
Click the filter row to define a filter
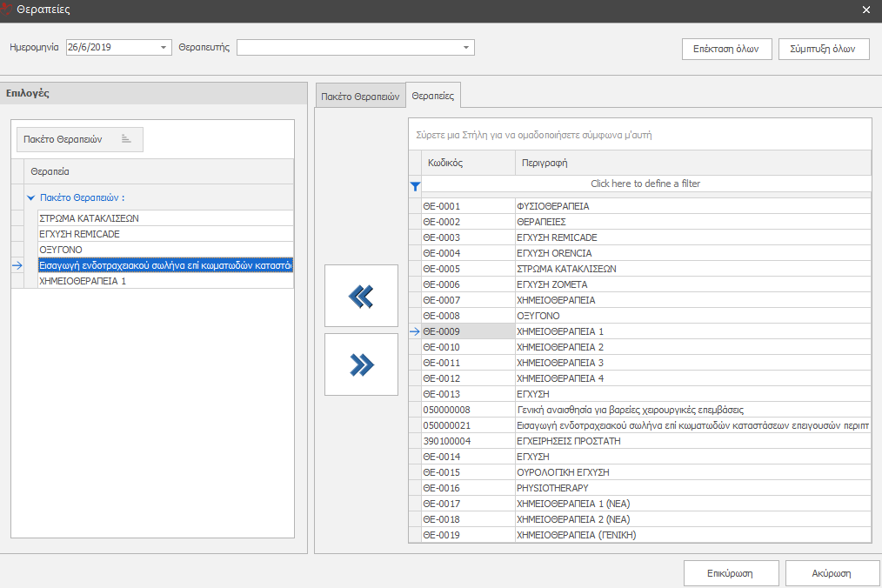[x=645, y=184]
